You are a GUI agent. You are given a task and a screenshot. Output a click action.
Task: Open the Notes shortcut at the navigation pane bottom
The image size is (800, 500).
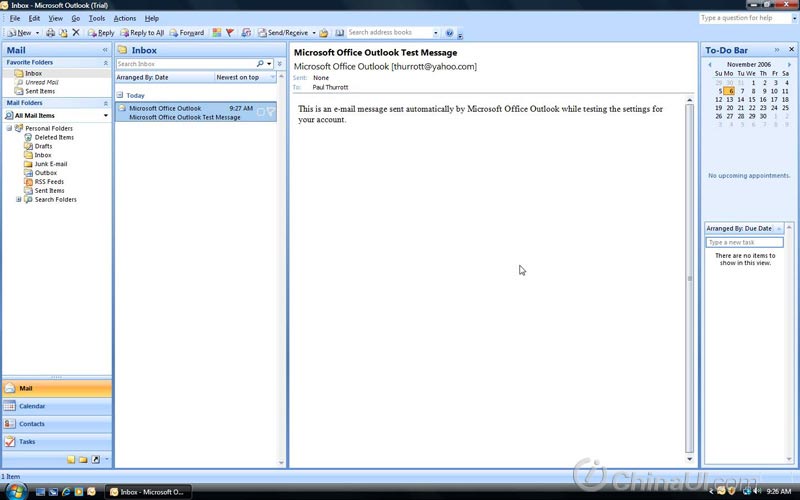coord(71,460)
